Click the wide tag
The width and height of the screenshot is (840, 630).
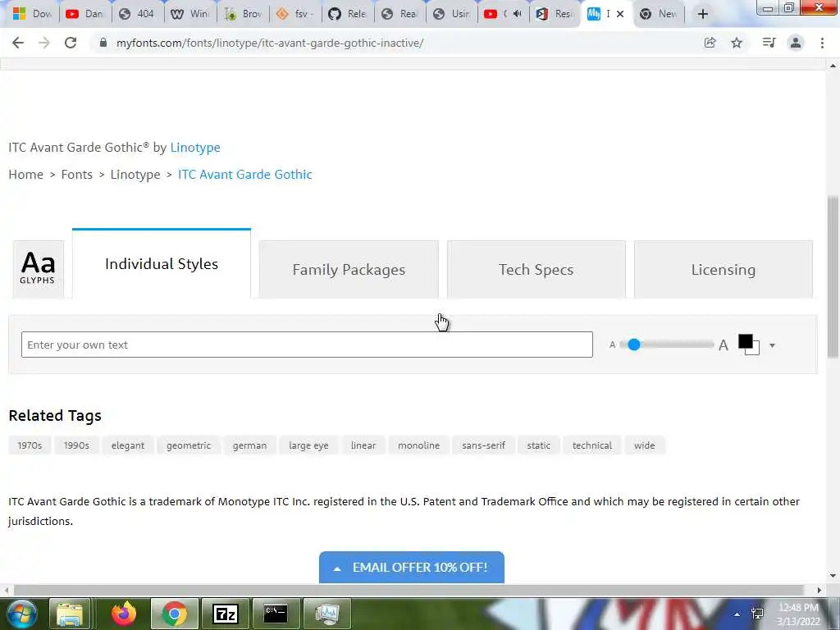click(x=645, y=445)
